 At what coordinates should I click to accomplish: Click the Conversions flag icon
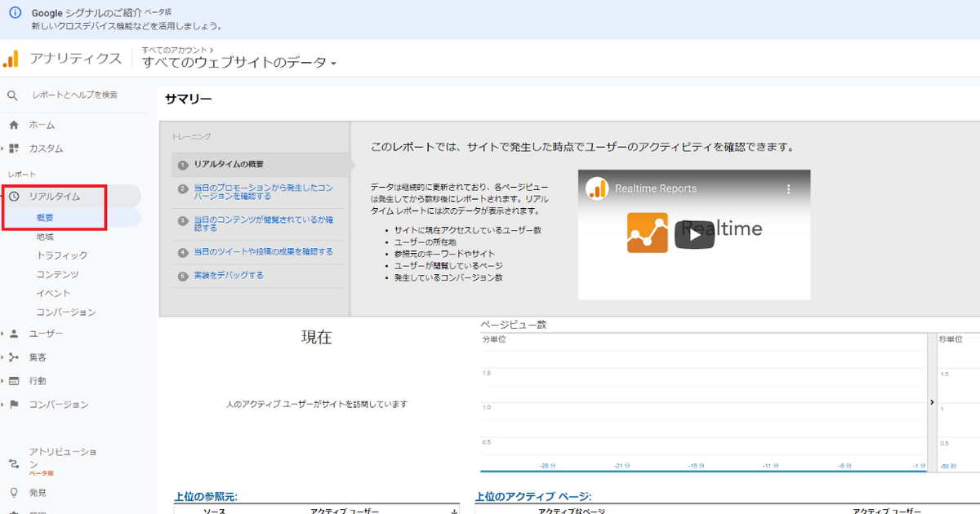(x=14, y=405)
